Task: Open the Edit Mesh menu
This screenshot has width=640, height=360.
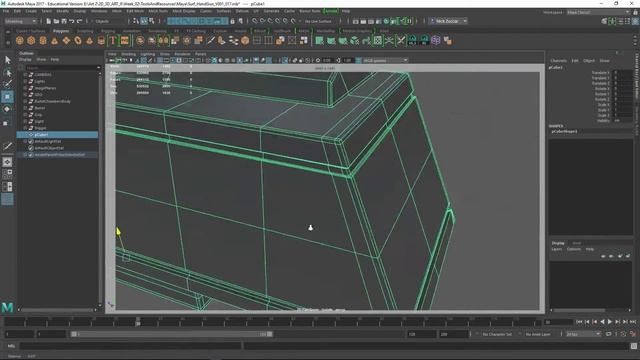Action: (135, 11)
